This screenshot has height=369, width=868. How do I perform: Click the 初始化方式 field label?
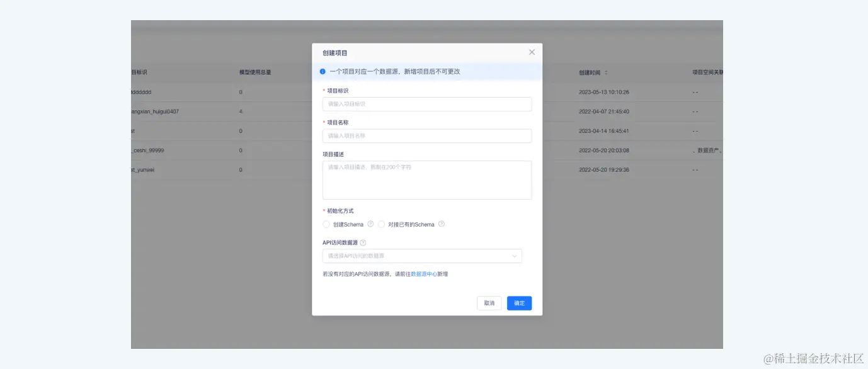[340, 211]
